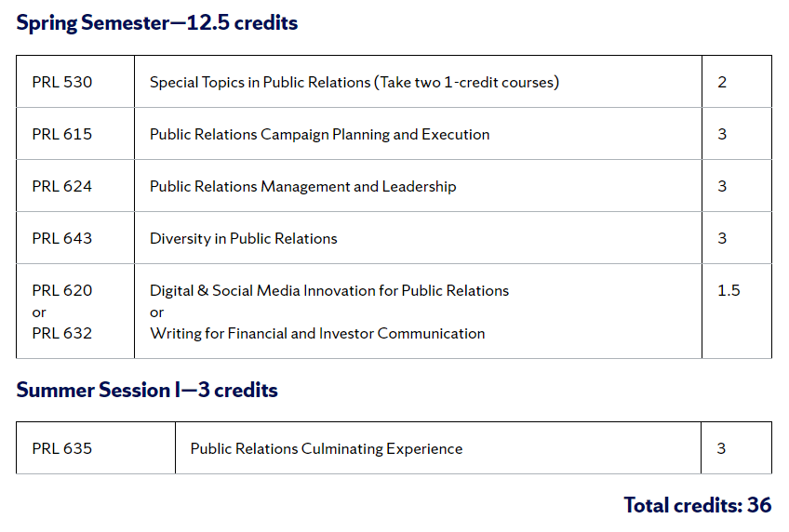Viewport: 789px width, 532px height.
Task: Click the Total credits: 36 text
Action: point(697,505)
